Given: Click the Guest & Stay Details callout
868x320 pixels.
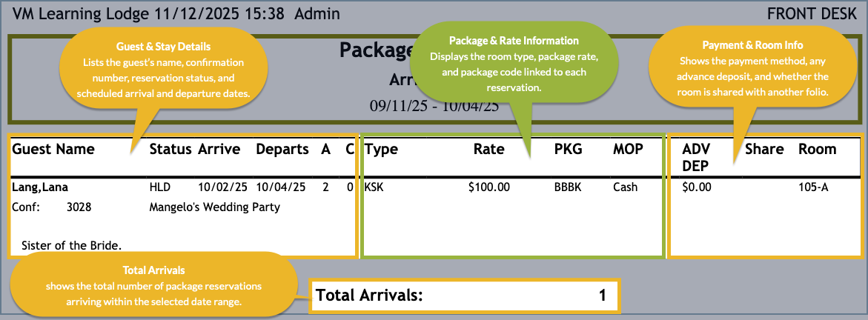Looking at the screenshot, I should tap(163, 69).
